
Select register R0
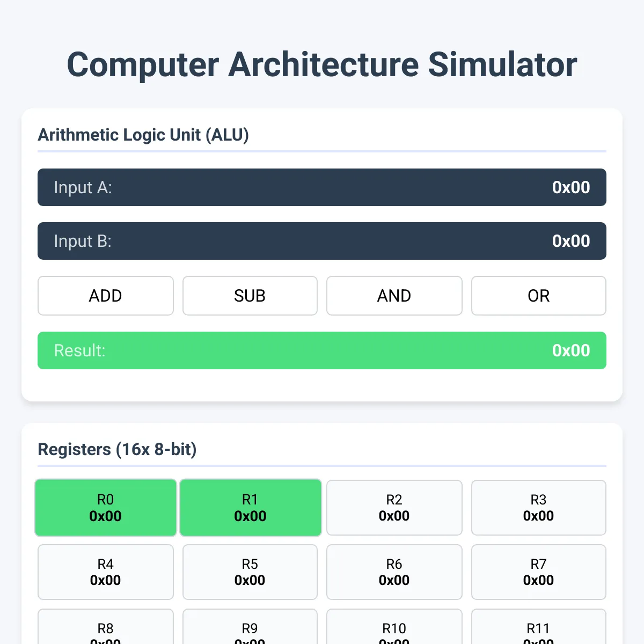coord(106,508)
